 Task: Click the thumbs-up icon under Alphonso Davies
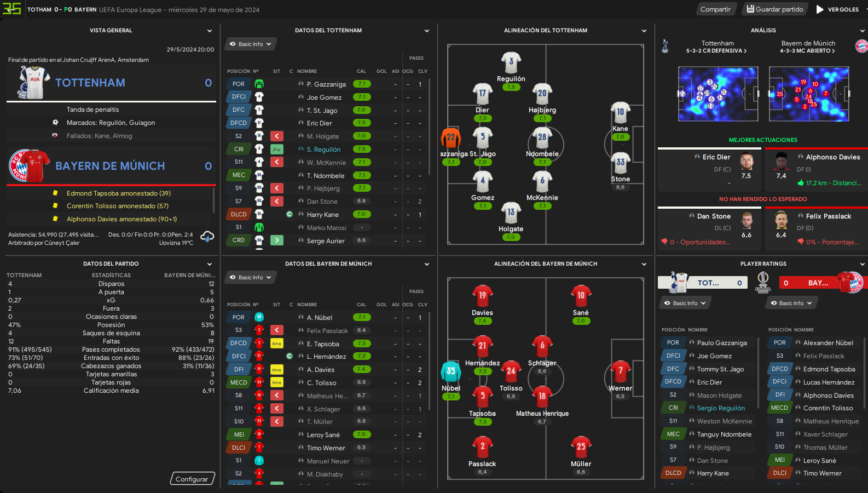tap(801, 183)
